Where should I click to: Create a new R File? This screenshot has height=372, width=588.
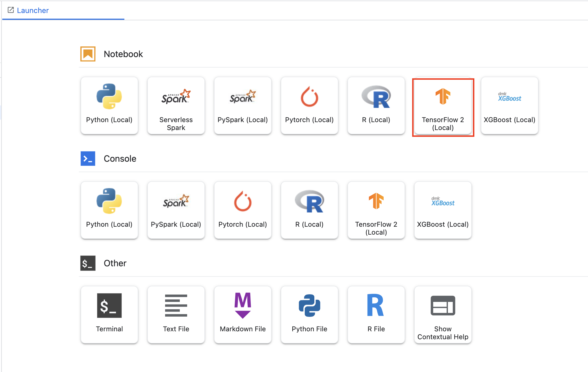[x=376, y=315]
